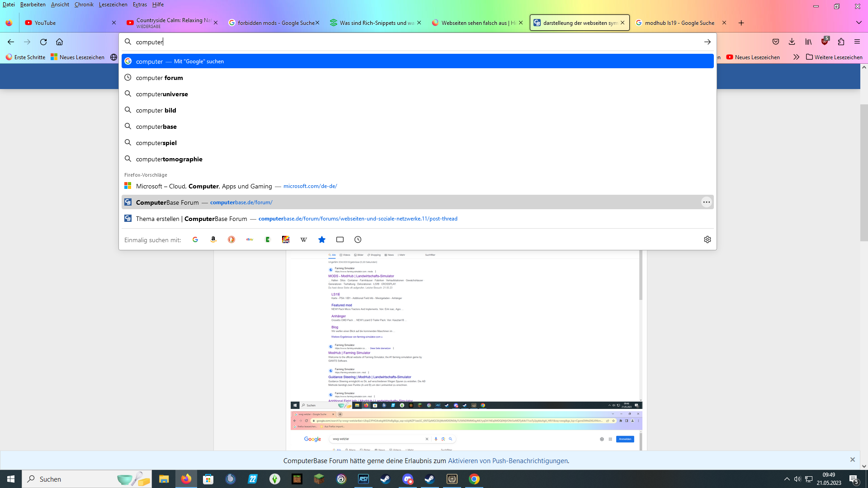This screenshot has width=868, height=488.
Task: Switch to the forbidden mods Google tab
Action: pyautogui.click(x=274, y=23)
